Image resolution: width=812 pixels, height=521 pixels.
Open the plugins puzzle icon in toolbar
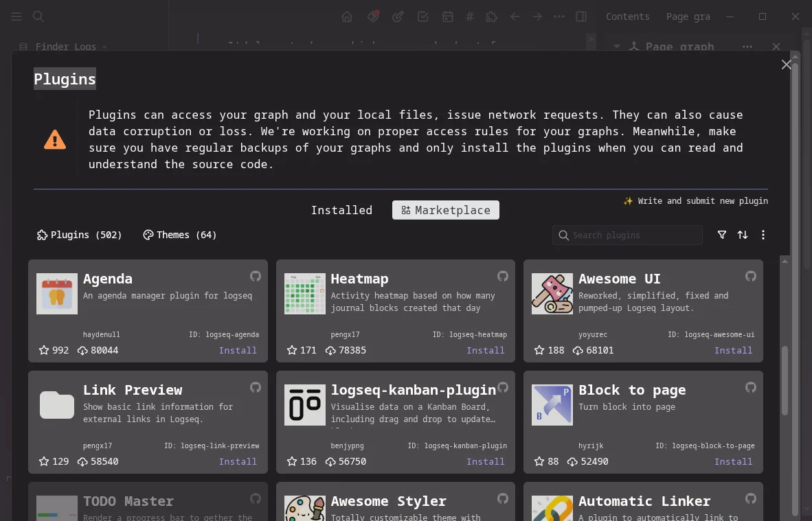[491, 16]
